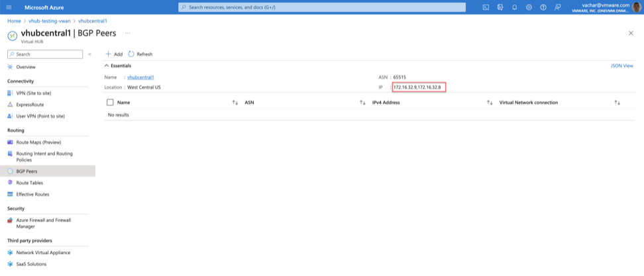The width and height of the screenshot is (644, 276).
Task: Open the settings gear in header
Action: [529, 7]
